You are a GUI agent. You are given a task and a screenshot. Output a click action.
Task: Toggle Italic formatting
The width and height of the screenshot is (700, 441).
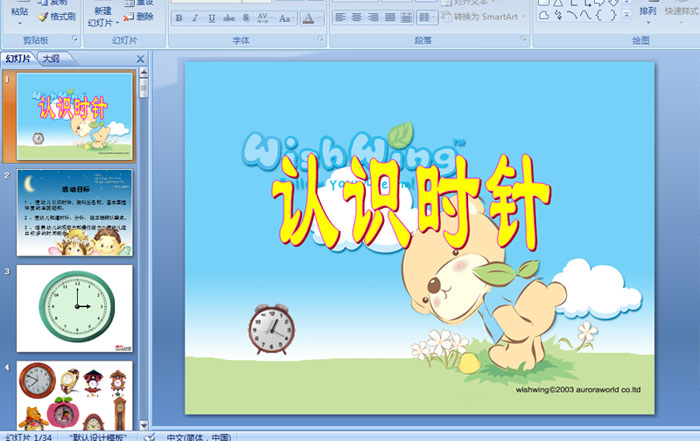tap(195, 18)
